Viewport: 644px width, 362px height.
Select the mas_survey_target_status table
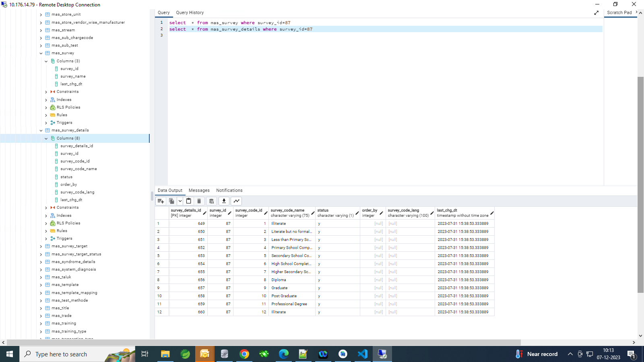[x=76, y=254]
